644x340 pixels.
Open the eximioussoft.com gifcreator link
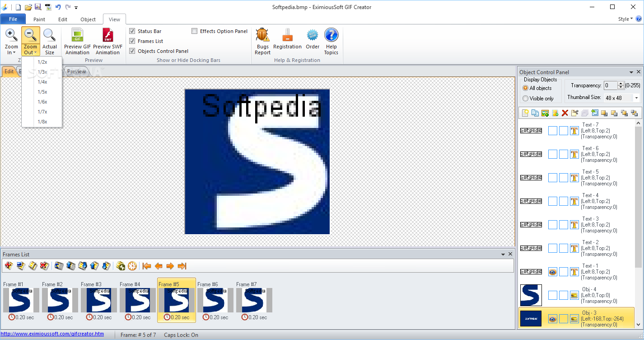[x=52, y=334]
